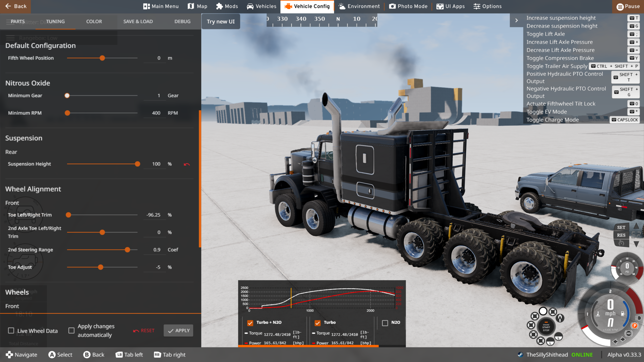The height and width of the screenshot is (362, 644).
Task: Switch to the SAVE & LOAD tab
Action: point(138,21)
